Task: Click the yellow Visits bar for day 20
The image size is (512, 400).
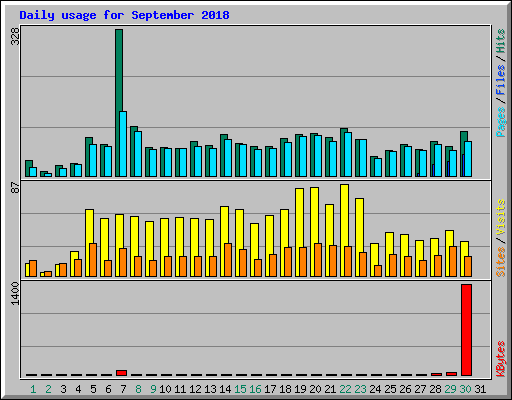Action: tap(314, 232)
